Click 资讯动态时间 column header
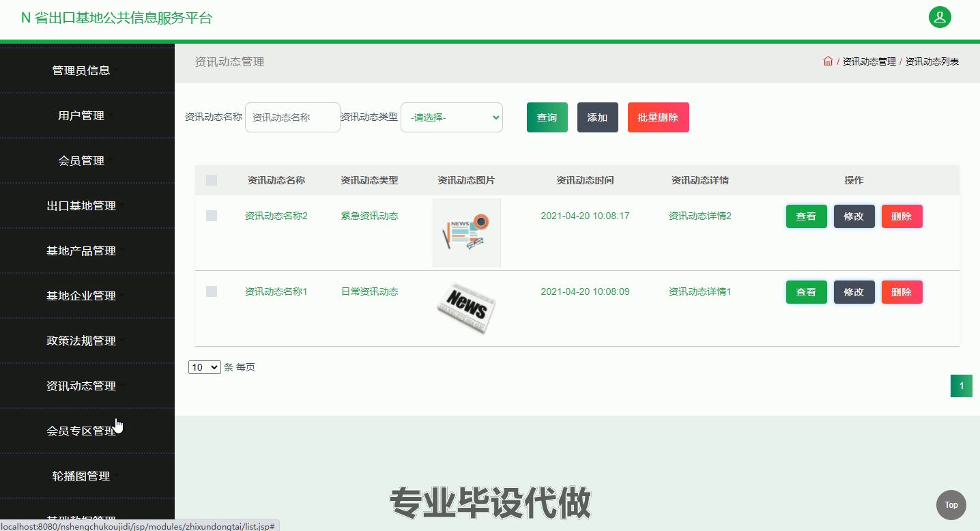The width and height of the screenshot is (980, 531). pyautogui.click(x=585, y=180)
